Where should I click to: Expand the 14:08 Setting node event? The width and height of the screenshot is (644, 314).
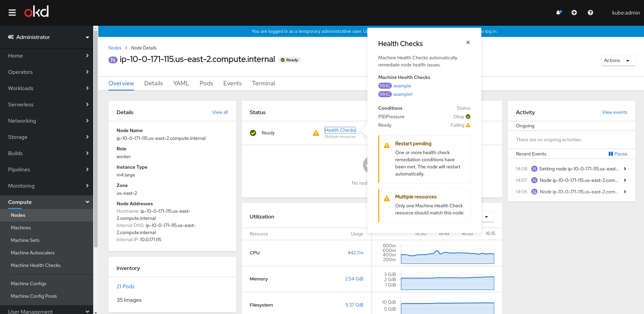[x=625, y=169]
